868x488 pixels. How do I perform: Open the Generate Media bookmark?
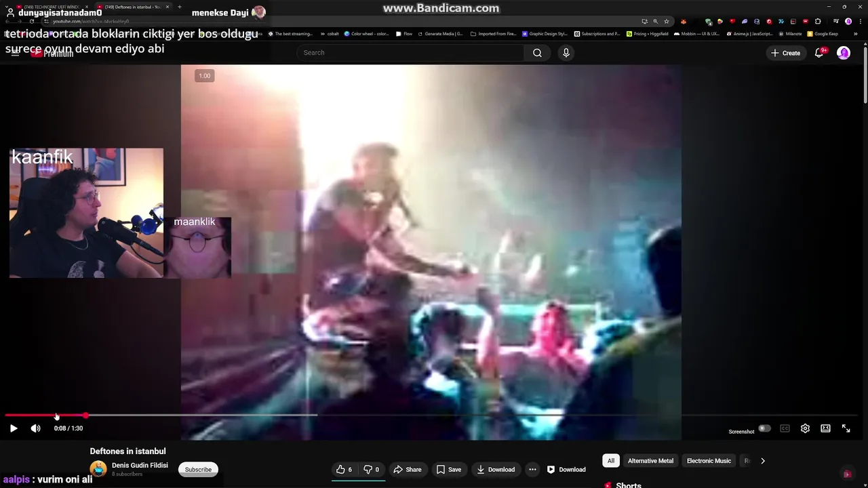[x=441, y=33]
